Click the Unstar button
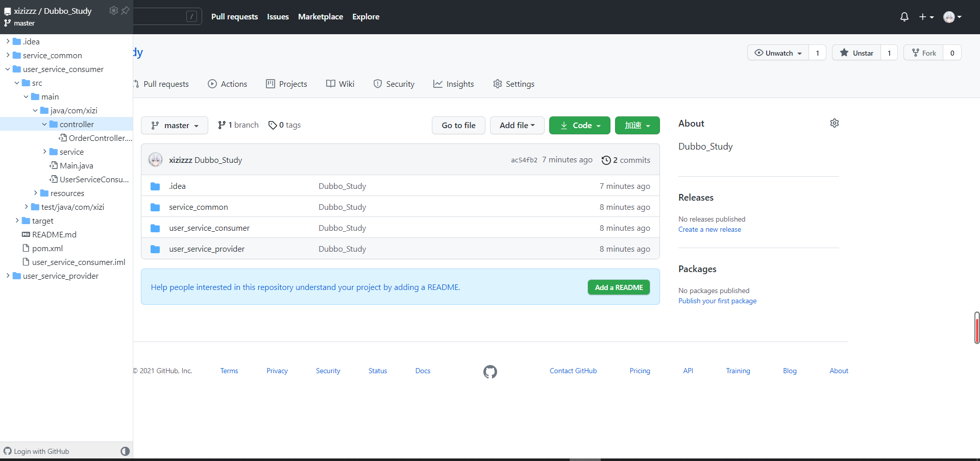Viewport: 980px width, 461px height. coord(856,53)
